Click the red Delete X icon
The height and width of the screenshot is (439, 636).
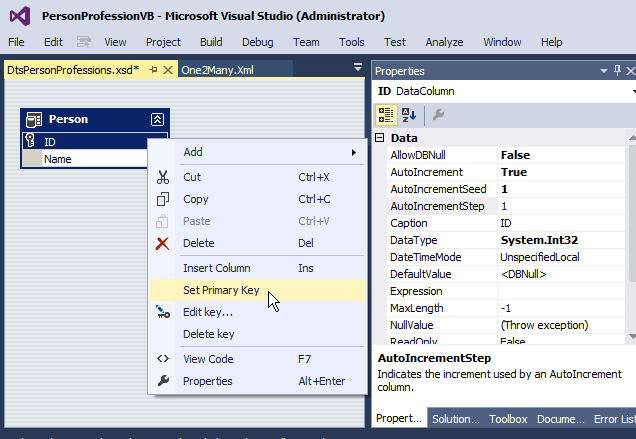click(x=163, y=243)
